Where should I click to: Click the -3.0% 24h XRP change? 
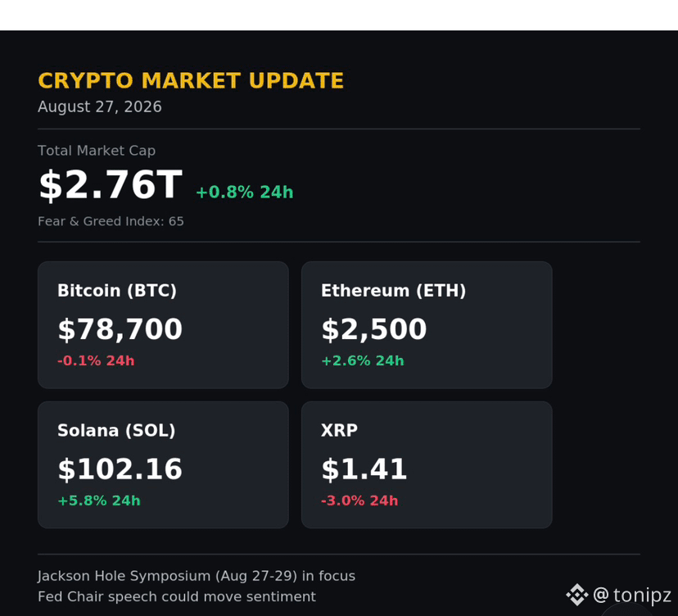(359, 500)
